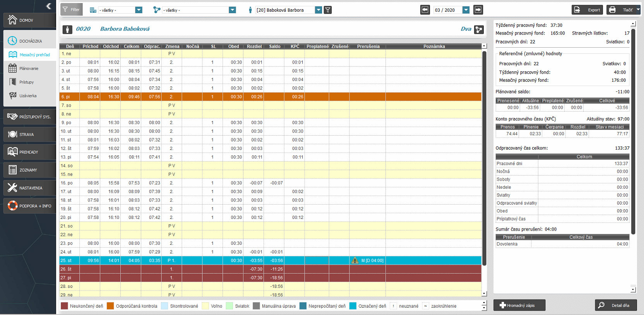
Task: Click the Skontrolované light blue swatch
Action: coord(164,306)
